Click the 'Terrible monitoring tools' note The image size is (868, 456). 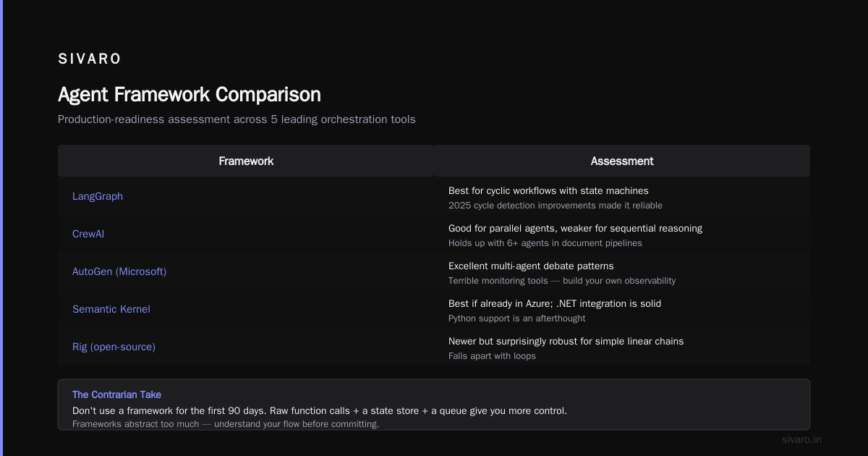562,281
